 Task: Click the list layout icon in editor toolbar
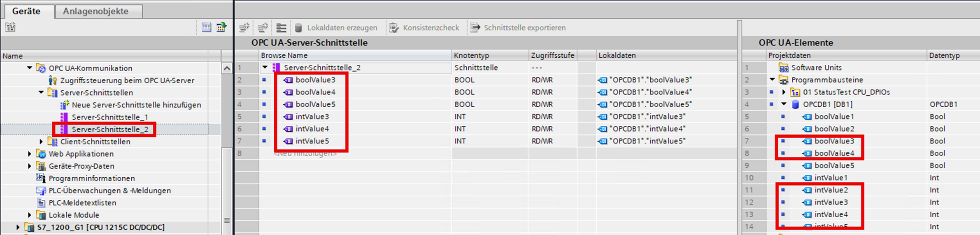coord(281,28)
